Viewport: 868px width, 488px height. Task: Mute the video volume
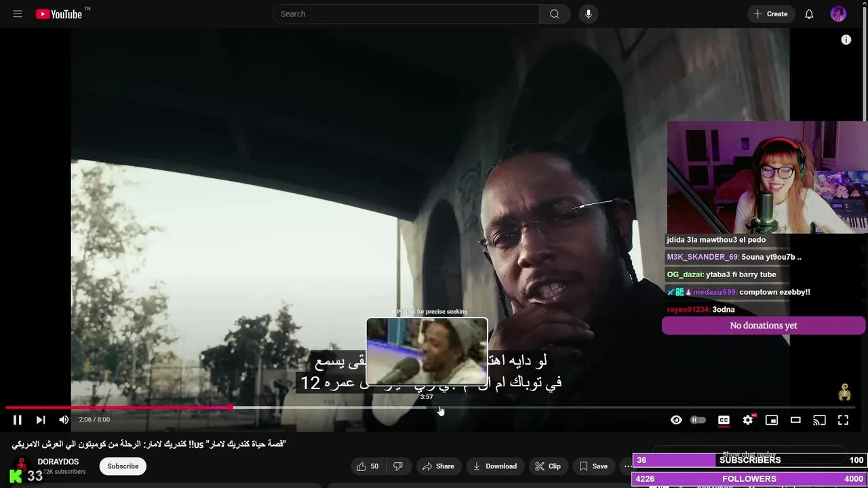(64, 420)
